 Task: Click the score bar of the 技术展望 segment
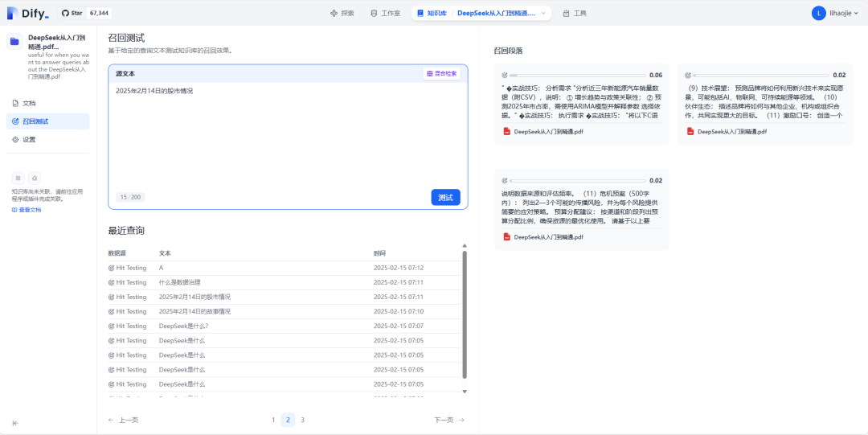coord(760,76)
